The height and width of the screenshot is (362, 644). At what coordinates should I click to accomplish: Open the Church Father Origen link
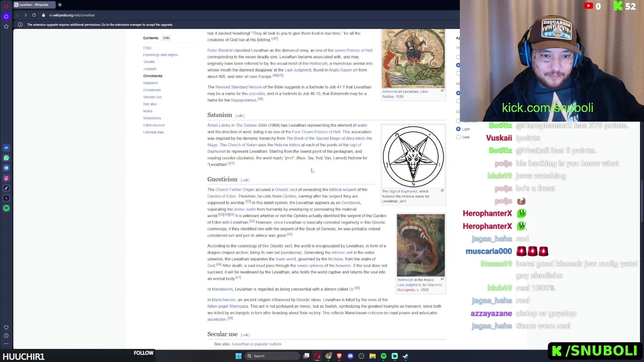coord(234,190)
